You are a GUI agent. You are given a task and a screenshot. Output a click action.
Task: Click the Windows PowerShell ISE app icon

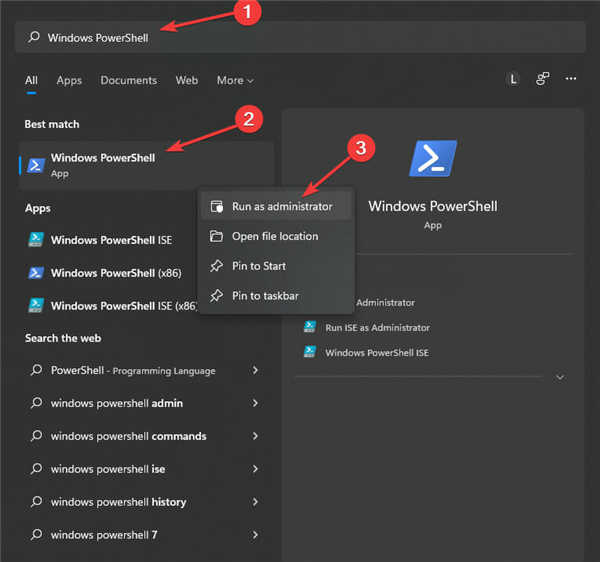pyautogui.click(x=36, y=240)
